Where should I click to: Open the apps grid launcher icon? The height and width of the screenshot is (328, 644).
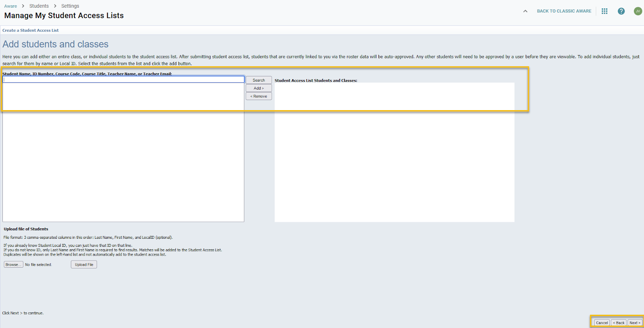[604, 11]
